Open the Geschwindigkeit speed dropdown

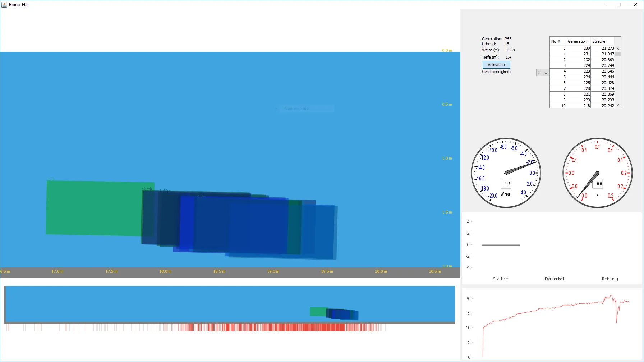[547, 73]
